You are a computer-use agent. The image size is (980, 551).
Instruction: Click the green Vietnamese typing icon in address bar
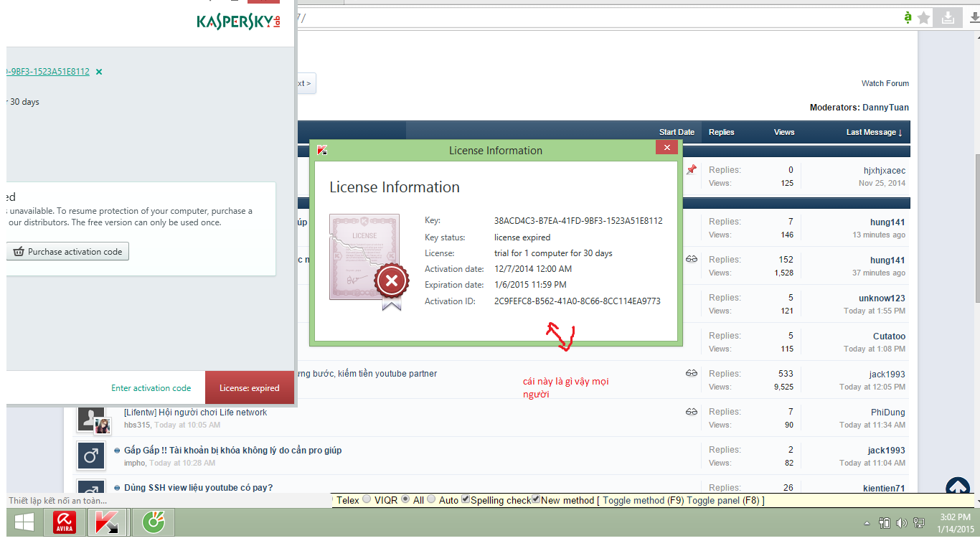(x=908, y=17)
